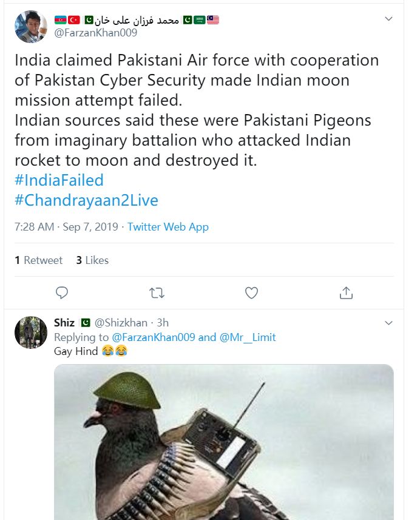View the 1 Retweet list
This screenshot has width=420, height=520.
coord(38,260)
